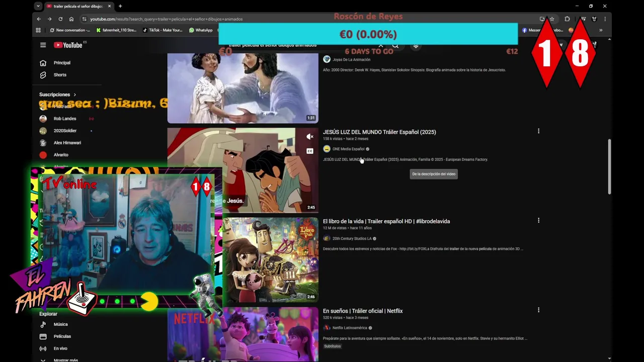The width and height of the screenshot is (644, 362).
Task: Open fahrenheit_110 Stre... bookmark
Action: (x=116, y=30)
